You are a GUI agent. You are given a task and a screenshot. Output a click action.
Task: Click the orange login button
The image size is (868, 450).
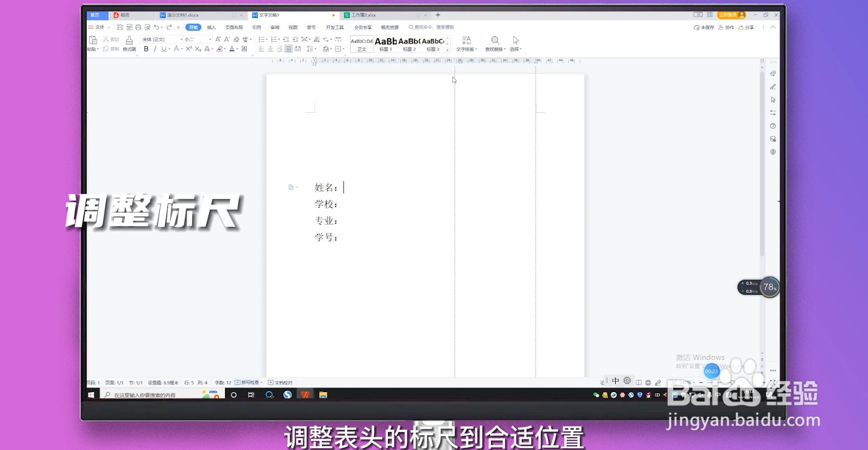pos(731,15)
